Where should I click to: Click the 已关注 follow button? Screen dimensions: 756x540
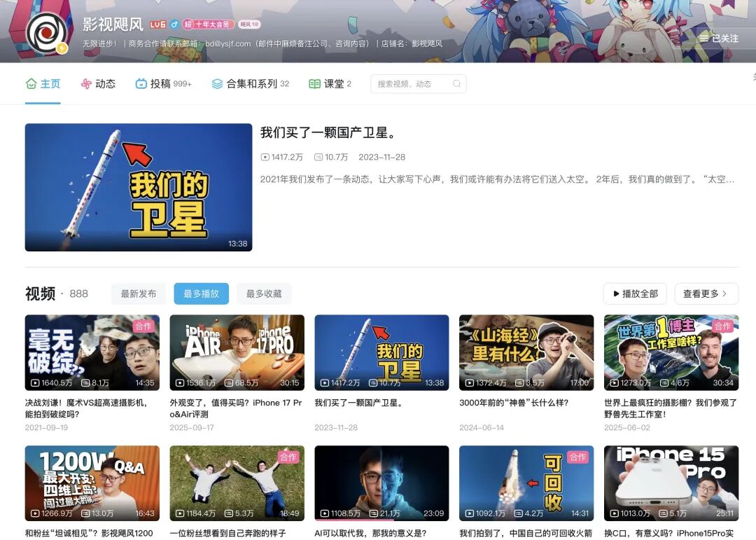click(721, 39)
